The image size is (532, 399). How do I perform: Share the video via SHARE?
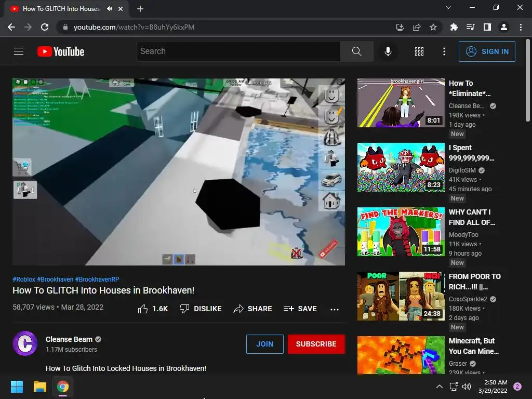pyautogui.click(x=253, y=309)
